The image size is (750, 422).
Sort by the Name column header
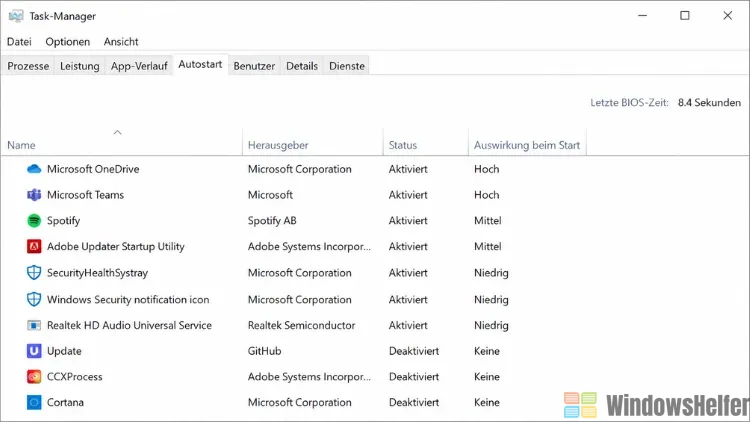(21, 145)
